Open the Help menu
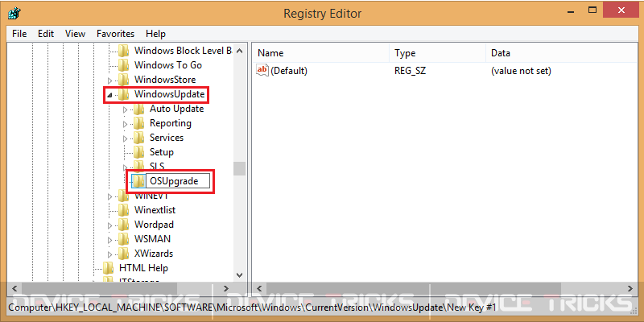The image size is (644, 322). [x=155, y=34]
